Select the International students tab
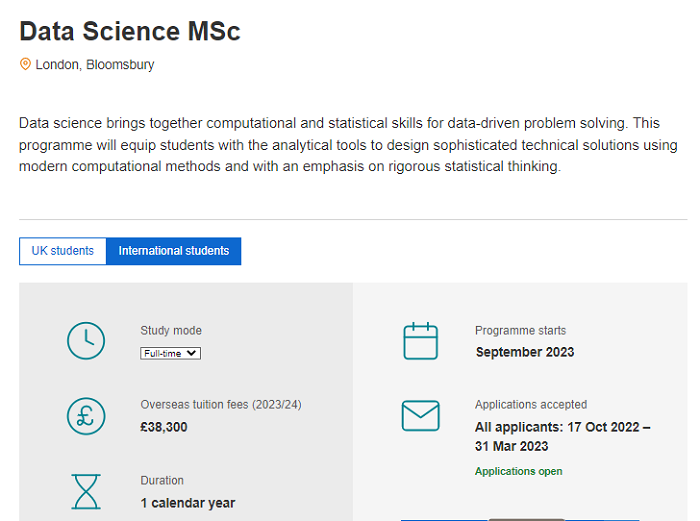Screen dimensions: 700x521 coord(174,251)
